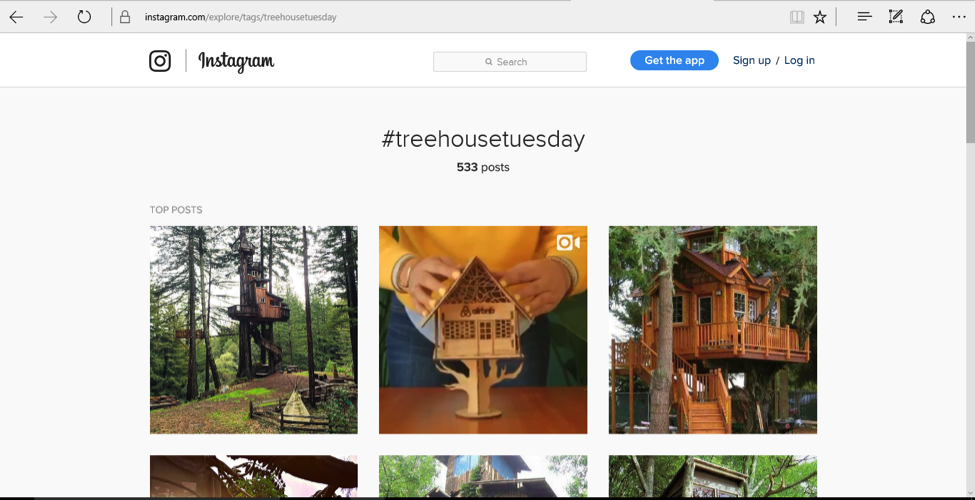Reload the page with refresh icon

[x=84, y=17]
